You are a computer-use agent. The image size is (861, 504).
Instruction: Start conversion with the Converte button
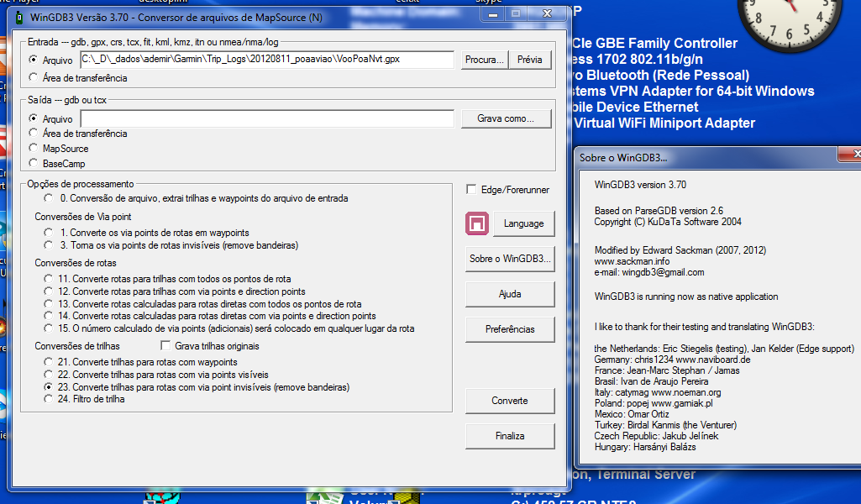click(510, 401)
